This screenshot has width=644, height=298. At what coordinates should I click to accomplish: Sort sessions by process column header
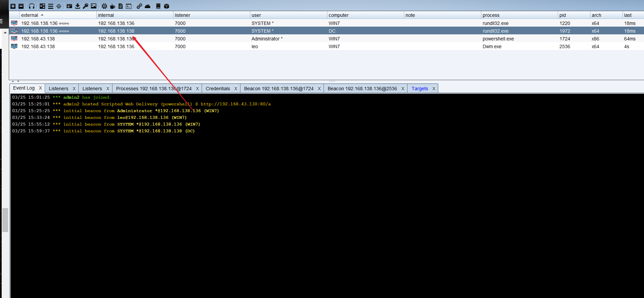tap(519, 15)
